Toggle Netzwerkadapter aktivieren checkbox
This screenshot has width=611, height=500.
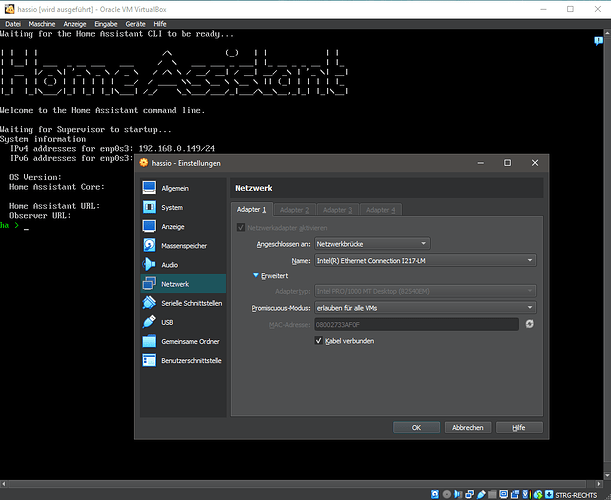[241, 227]
